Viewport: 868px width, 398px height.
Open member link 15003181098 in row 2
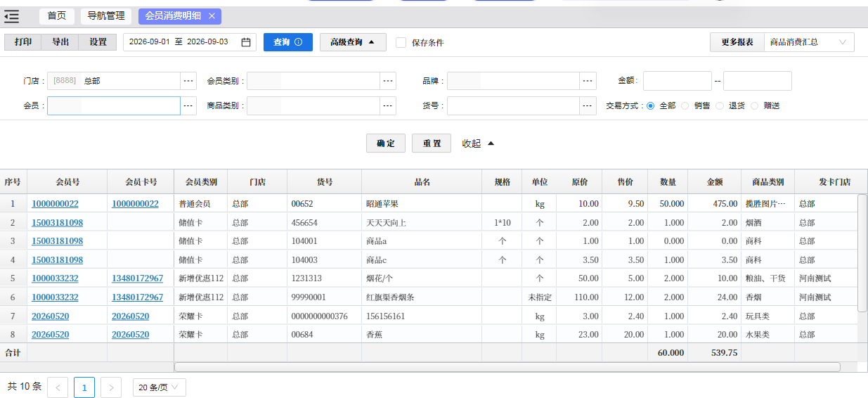click(x=57, y=223)
